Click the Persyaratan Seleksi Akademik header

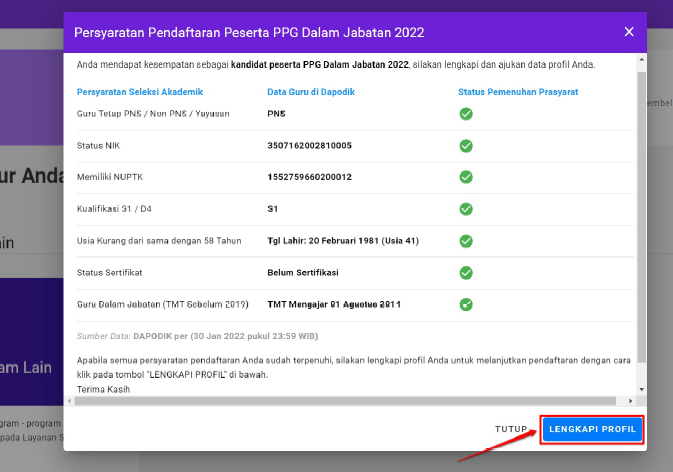139,92
